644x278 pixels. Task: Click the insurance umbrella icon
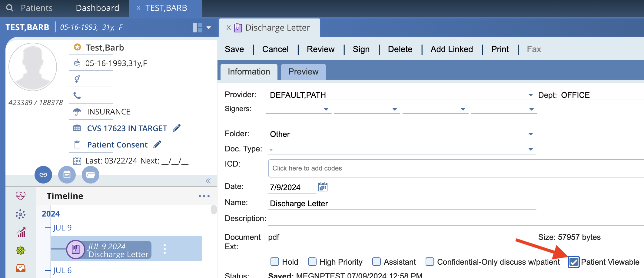click(x=77, y=112)
